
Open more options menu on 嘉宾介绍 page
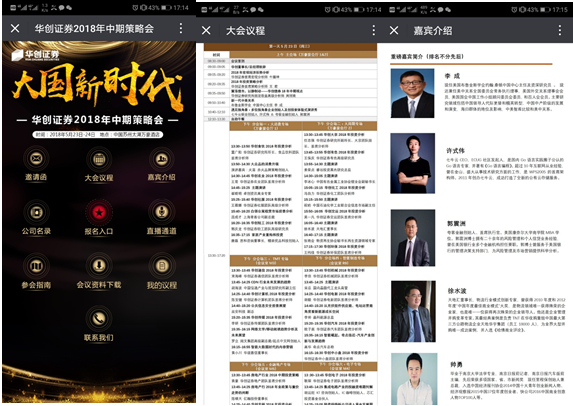(560, 30)
